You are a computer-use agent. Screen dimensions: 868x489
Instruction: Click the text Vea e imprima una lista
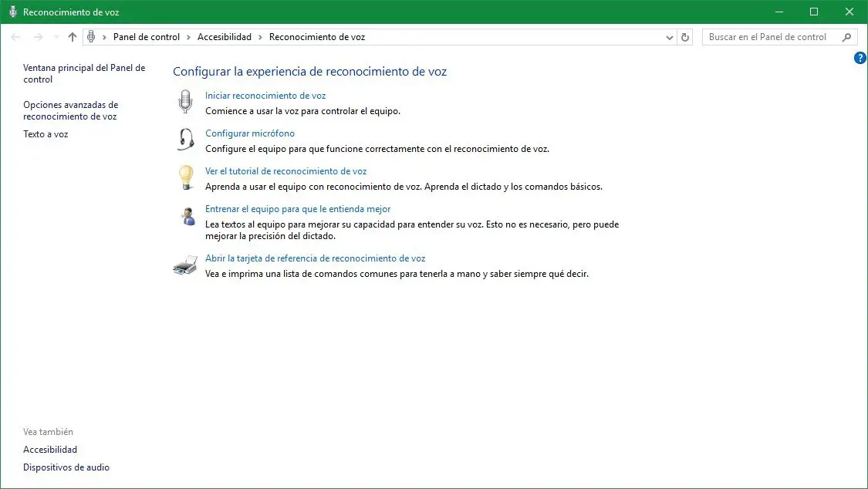(x=397, y=274)
